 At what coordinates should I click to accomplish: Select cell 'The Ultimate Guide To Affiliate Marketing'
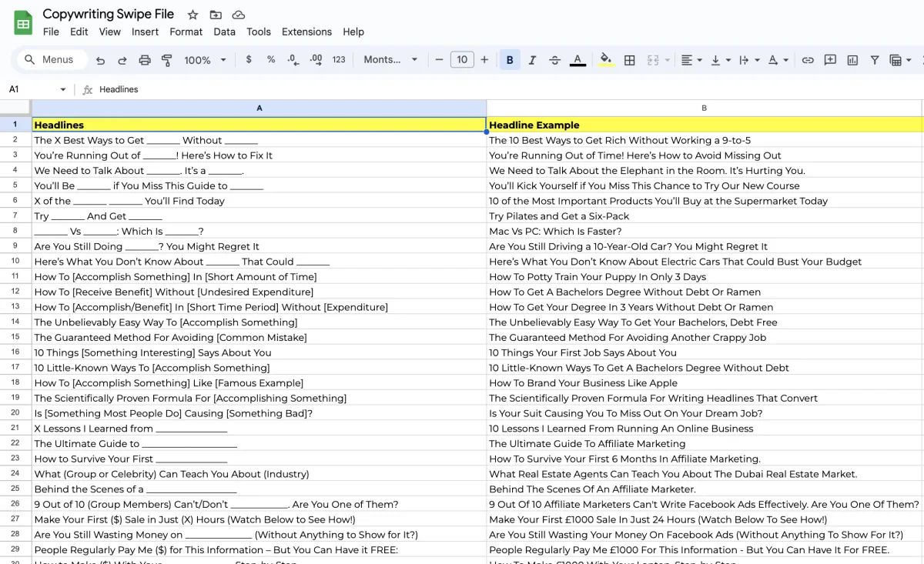click(705, 444)
